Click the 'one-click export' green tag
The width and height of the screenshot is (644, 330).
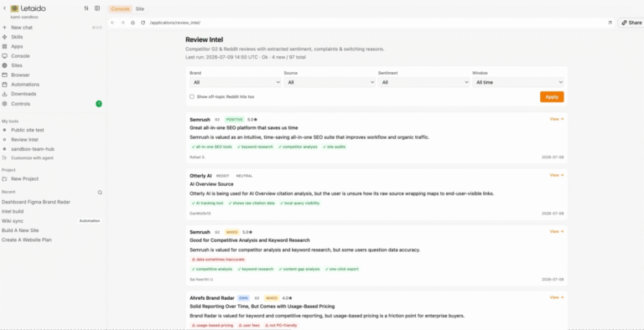point(342,269)
